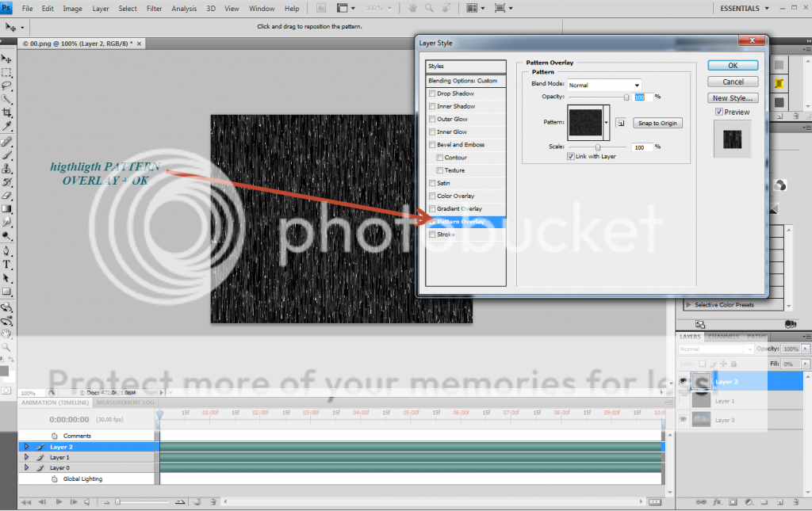Open the Filter menu

point(154,9)
